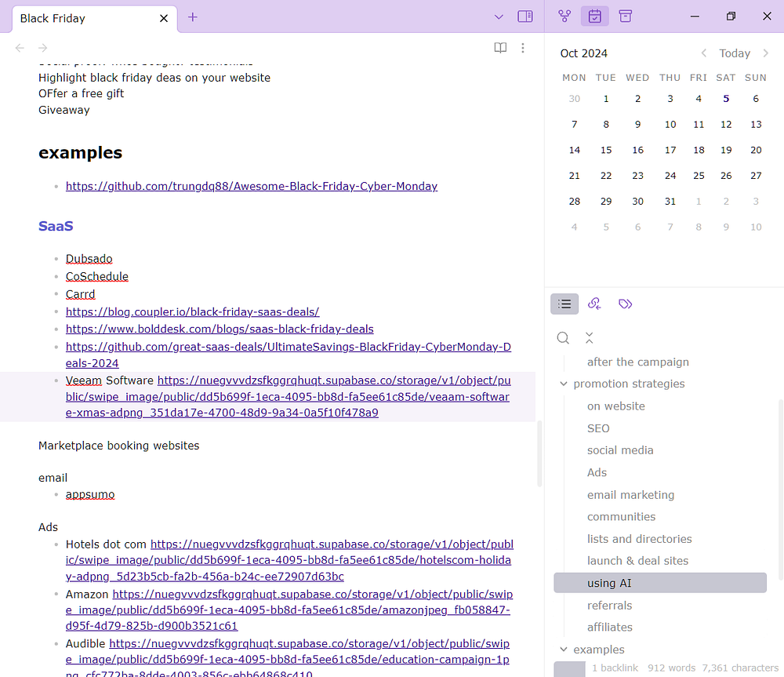
Task: Open the Veeam Software supabase link
Action: pos(288,397)
